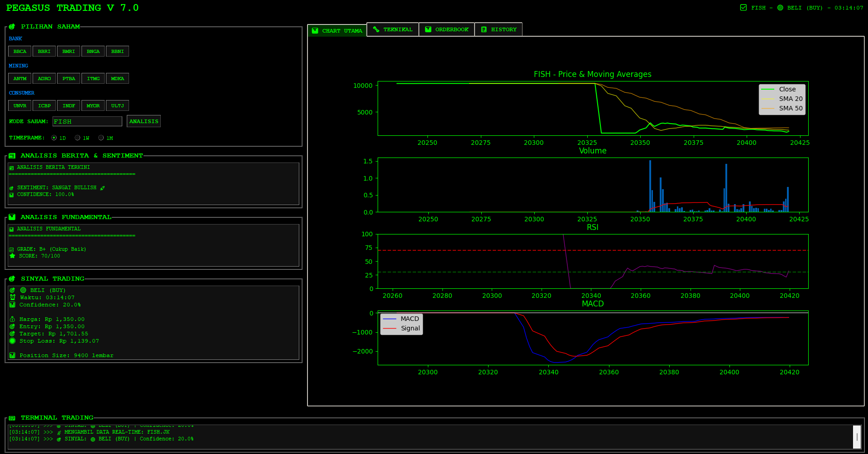868x454 pixels.
Task: Click the Pilihan Saham target icon
Action: pos(12,27)
